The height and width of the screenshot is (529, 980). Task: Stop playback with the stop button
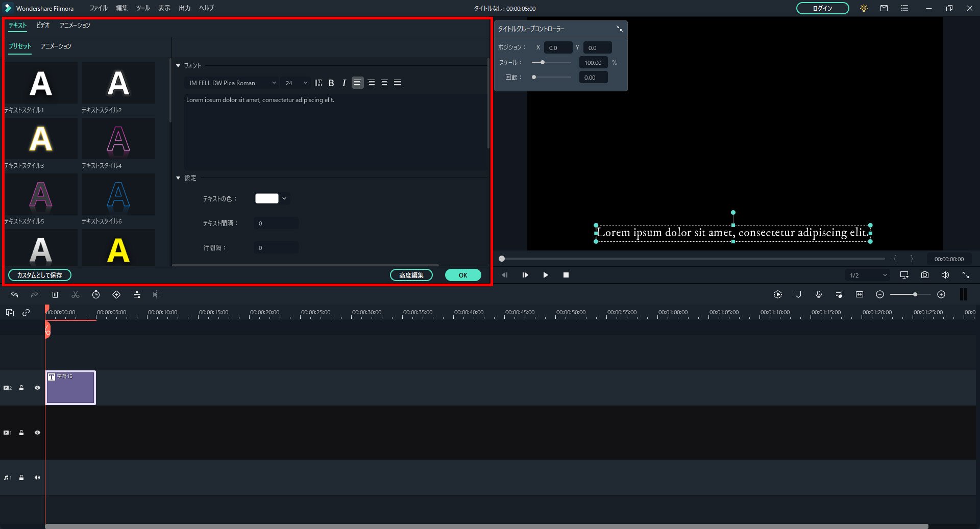(566, 275)
